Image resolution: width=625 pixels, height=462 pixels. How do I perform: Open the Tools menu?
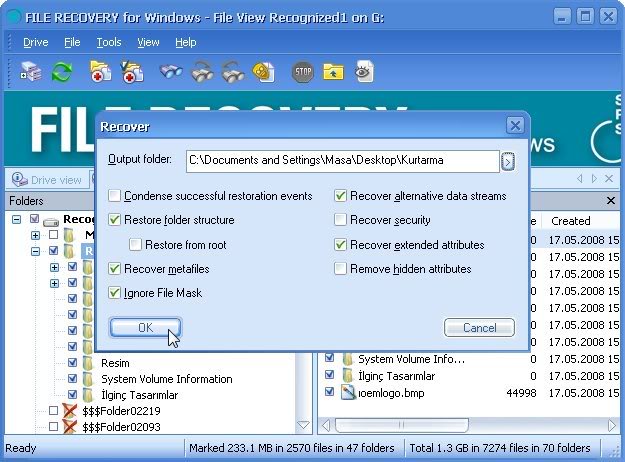click(x=109, y=42)
